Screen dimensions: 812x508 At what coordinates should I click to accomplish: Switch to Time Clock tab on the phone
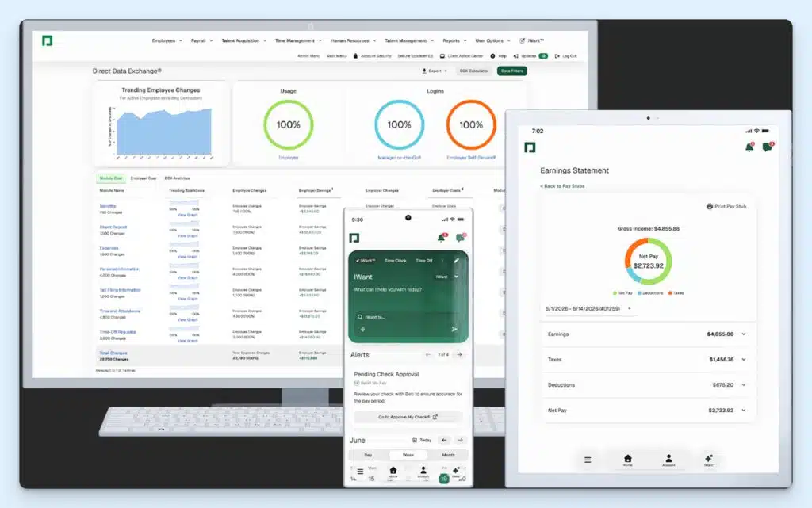click(396, 261)
